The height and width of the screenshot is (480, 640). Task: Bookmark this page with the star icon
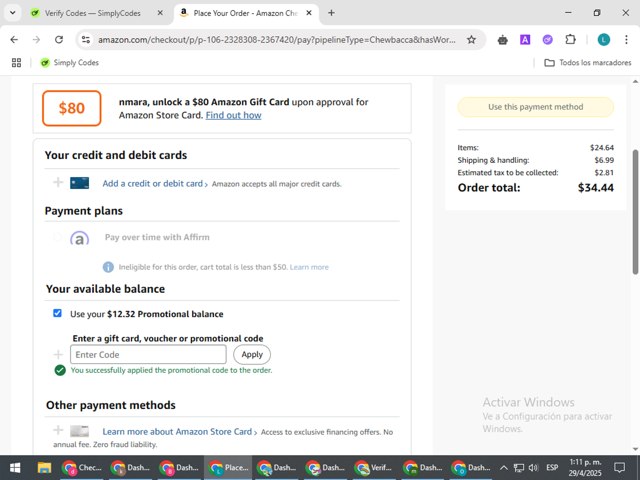click(x=471, y=40)
